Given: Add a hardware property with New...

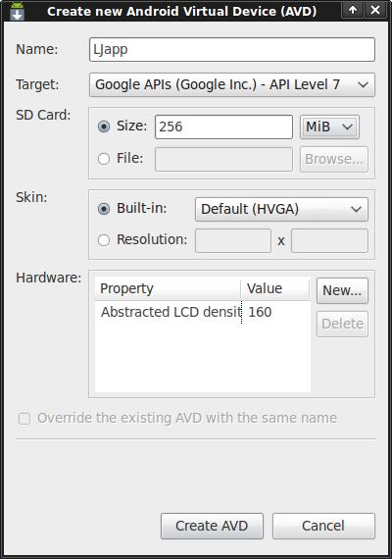Looking at the screenshot, I should click(x=342, y=290).
